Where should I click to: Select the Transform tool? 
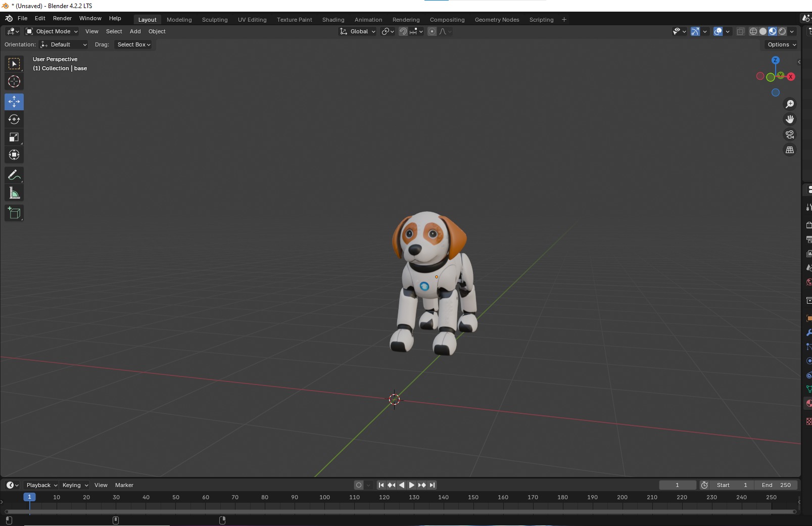tap(14, 155)
